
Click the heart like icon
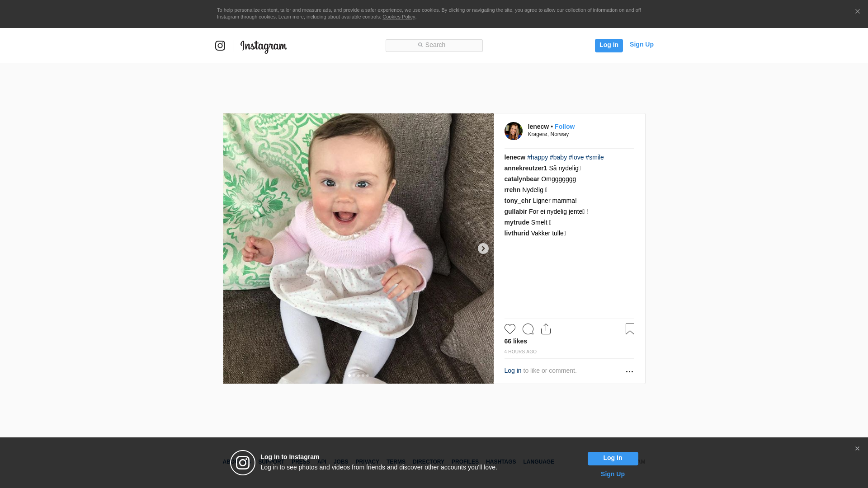coord(509,329)
